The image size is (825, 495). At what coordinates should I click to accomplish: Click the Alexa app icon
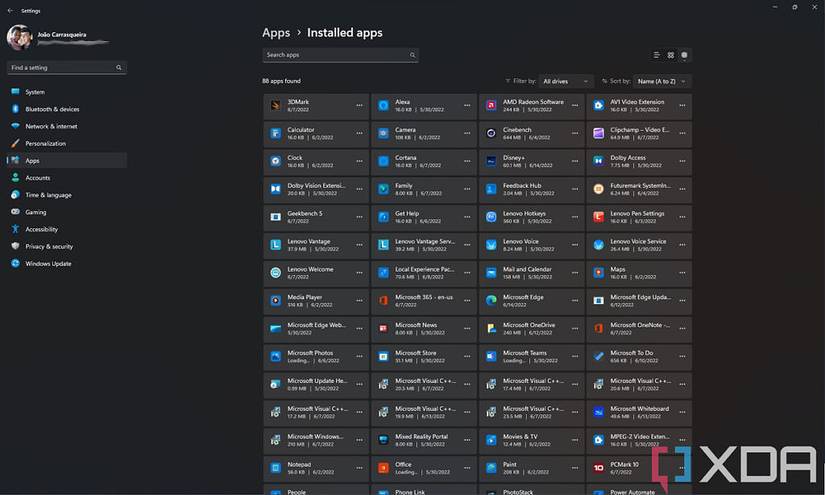384,106
